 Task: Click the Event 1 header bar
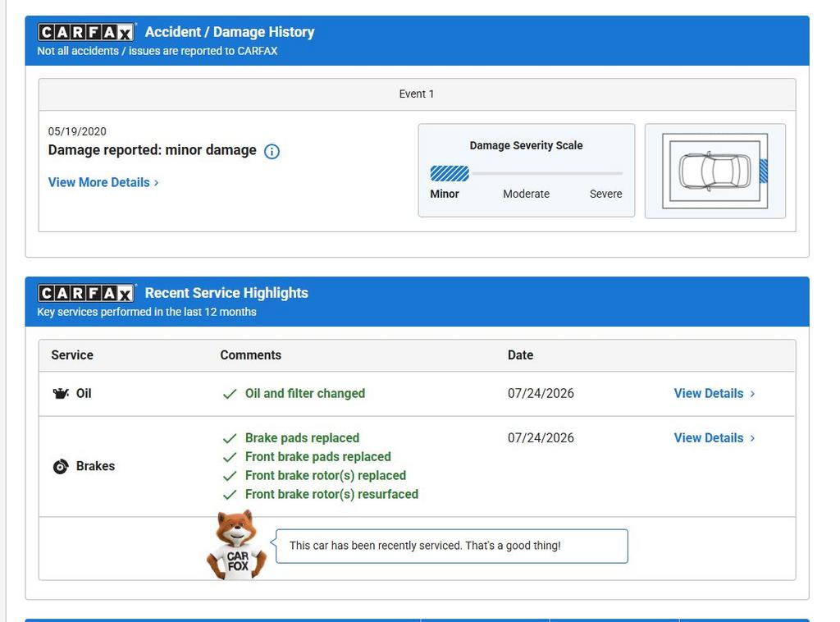point(417,94)
